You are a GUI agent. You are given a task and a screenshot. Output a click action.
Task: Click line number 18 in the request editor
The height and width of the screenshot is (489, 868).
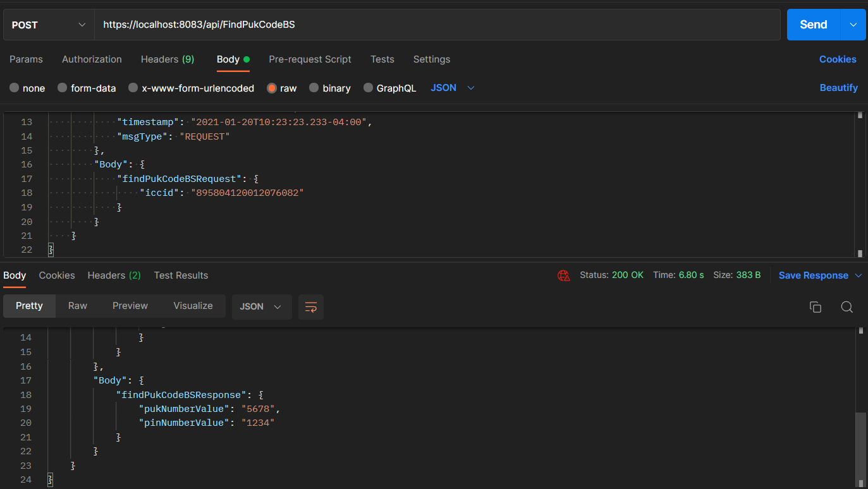27,193
